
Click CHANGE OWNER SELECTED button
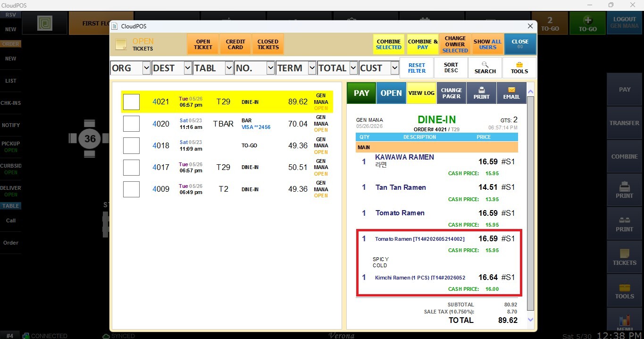click(x=455, y=44)
